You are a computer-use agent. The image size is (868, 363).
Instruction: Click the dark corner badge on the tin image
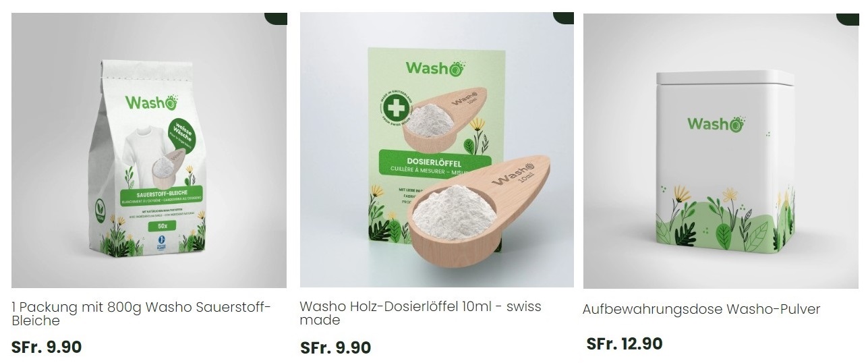pos(848,19)
